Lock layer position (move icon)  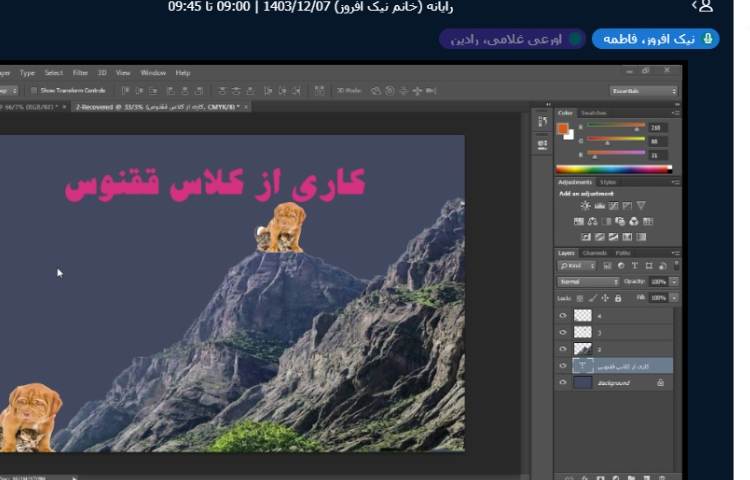tap(605, 298)
